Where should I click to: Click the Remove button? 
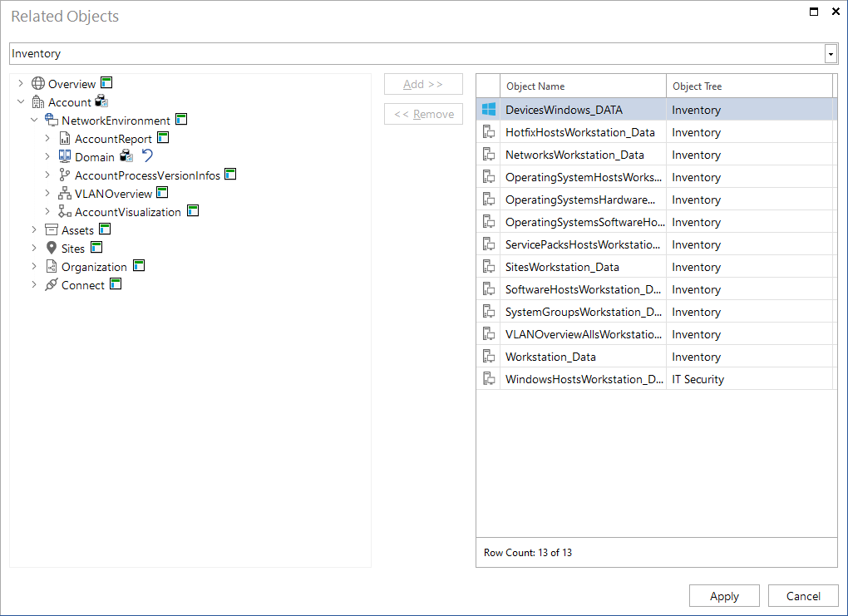pos(423,114)
